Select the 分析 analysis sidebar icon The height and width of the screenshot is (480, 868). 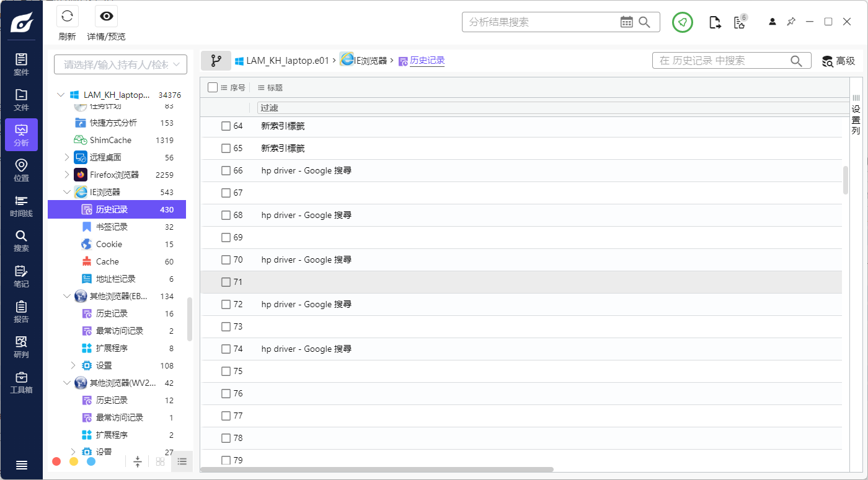(21, 135)
